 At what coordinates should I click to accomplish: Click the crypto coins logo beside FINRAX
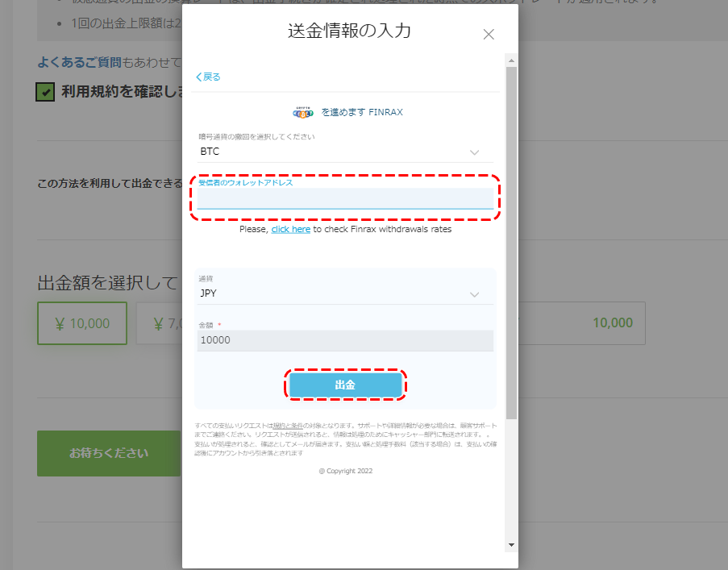pos(302,112)
